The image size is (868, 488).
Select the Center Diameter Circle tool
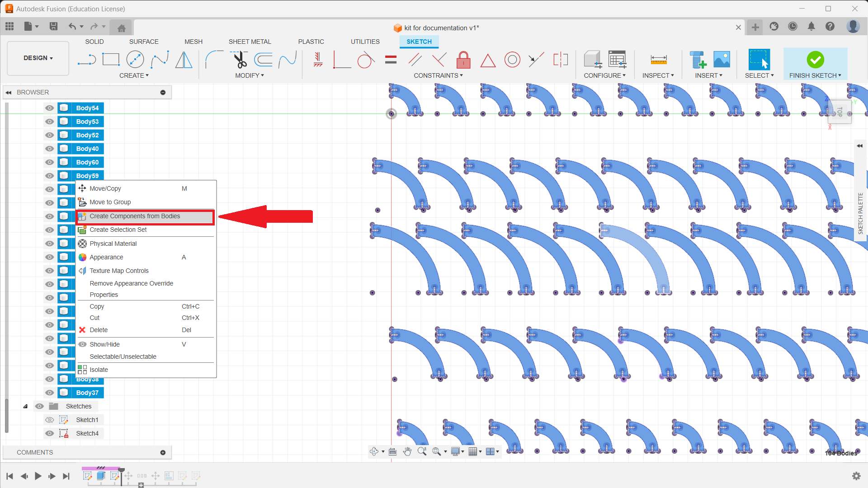[x=135, y=60]
